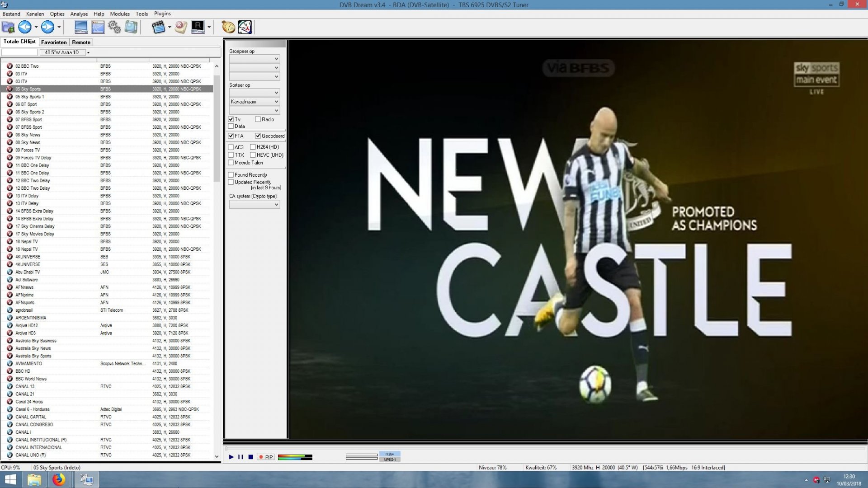Screen dimensions: 868x488
Task: Click the blue forward arrow toolbar icon
Action: tap(47, 27)
